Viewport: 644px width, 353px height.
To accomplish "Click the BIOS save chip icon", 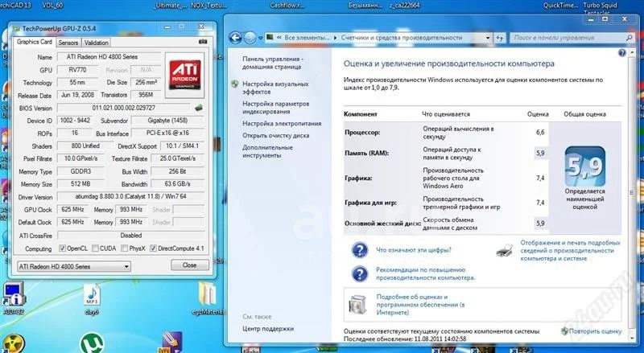I will pos(199,108).
